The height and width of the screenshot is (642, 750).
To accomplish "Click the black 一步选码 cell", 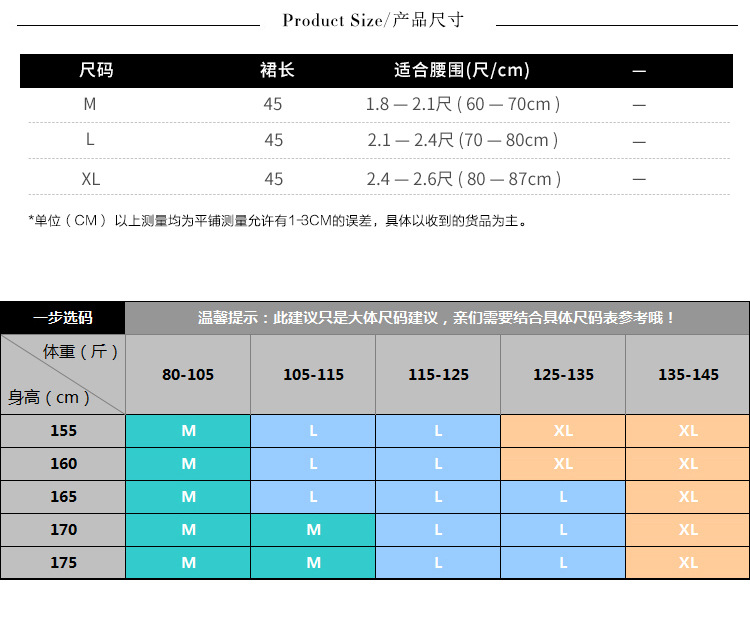I will point(63,318).
